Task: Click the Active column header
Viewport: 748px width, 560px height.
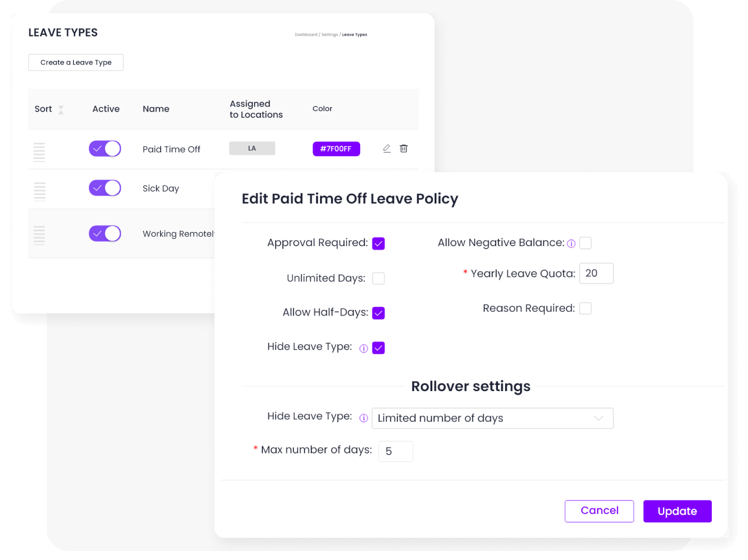Action: [106, 109]
